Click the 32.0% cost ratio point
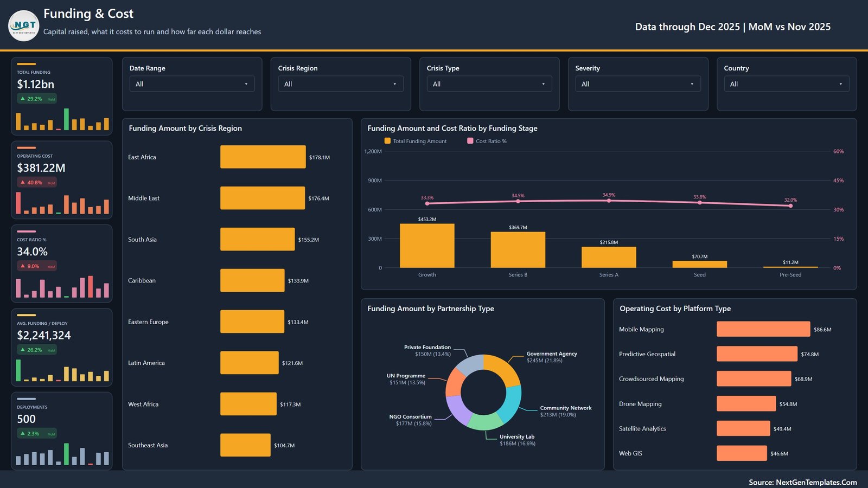The image size is (868, 488). click(790, 206)
